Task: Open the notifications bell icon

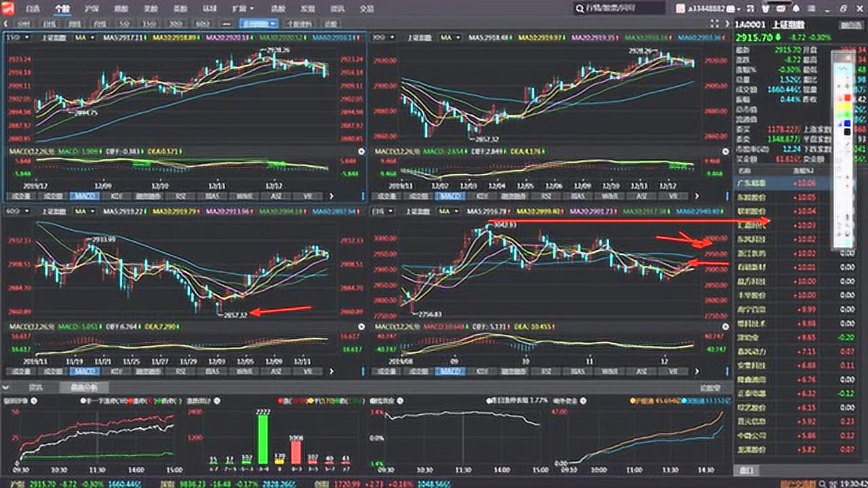Action: pyautogui.click(x=795, y=8)
